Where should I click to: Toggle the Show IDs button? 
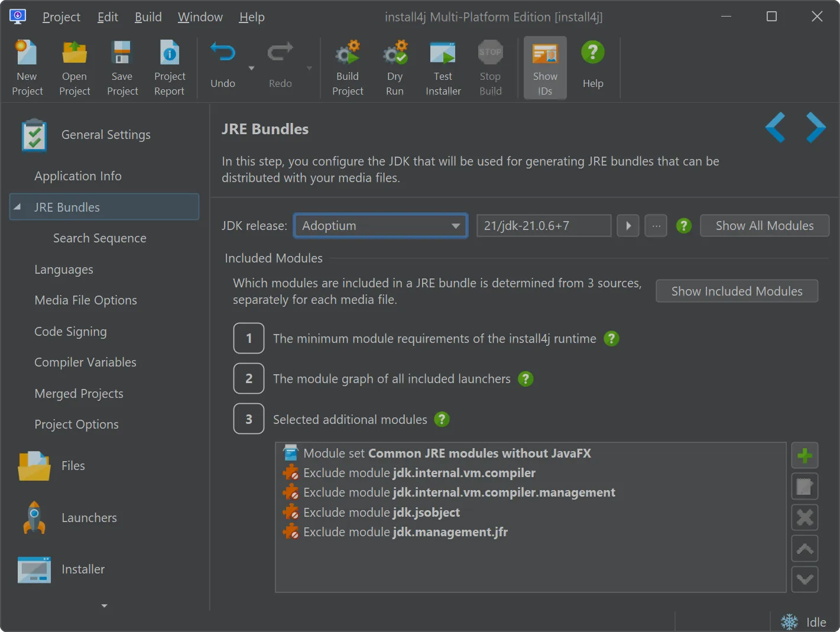tap(545, 67)
